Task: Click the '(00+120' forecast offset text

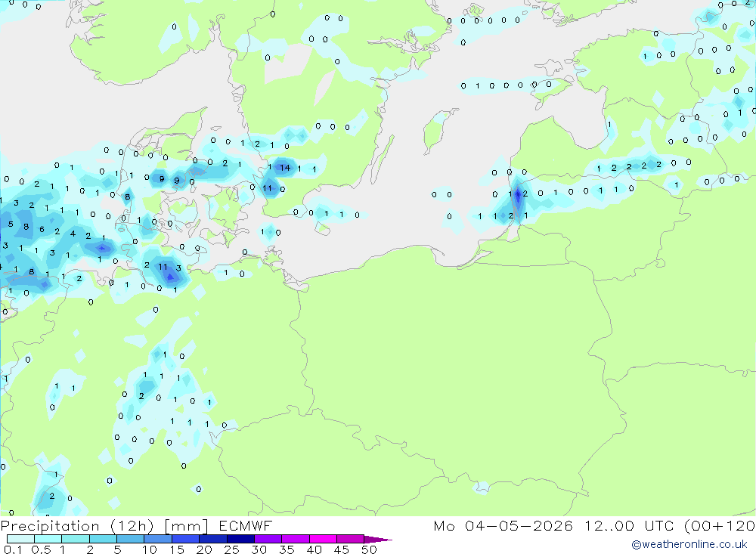Action: tap(720, 526)
